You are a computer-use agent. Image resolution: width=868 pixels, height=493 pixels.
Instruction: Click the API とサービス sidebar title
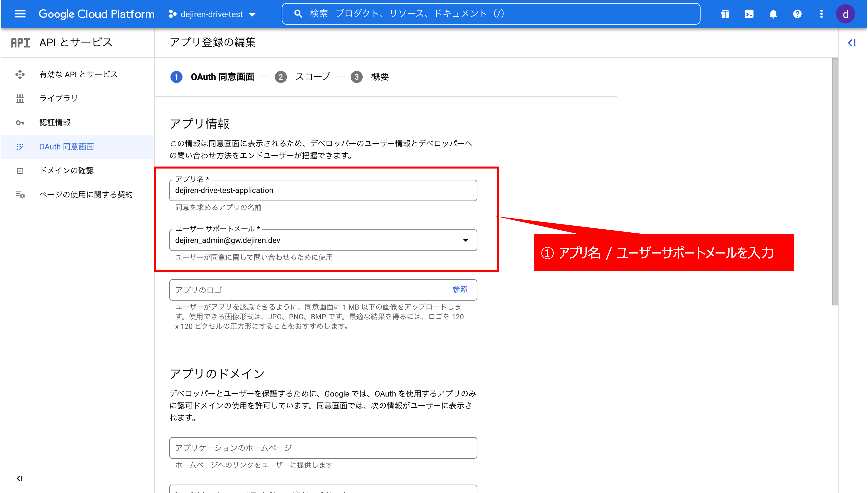coord(76,43)
